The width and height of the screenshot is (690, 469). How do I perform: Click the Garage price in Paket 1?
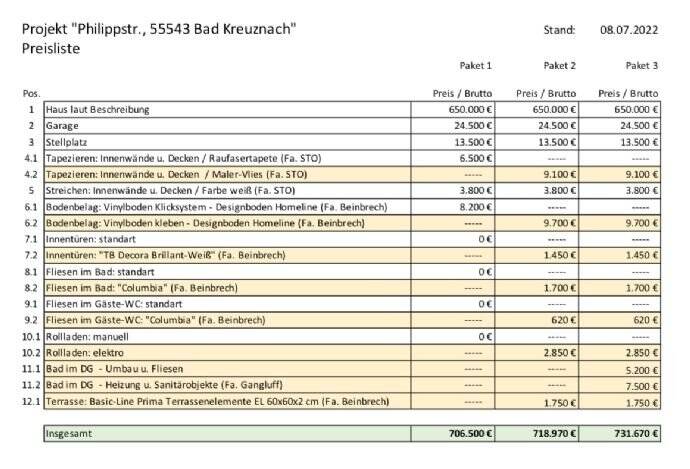coord(472,125)
